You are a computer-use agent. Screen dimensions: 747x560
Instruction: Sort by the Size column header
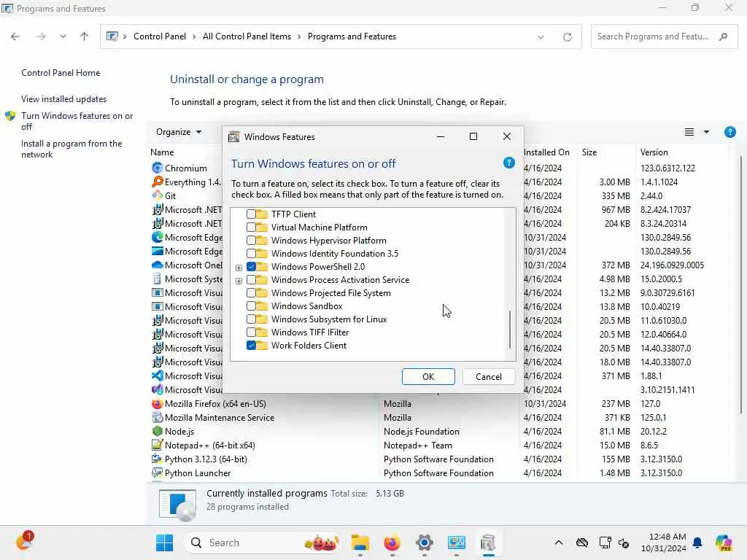point(589,152)
